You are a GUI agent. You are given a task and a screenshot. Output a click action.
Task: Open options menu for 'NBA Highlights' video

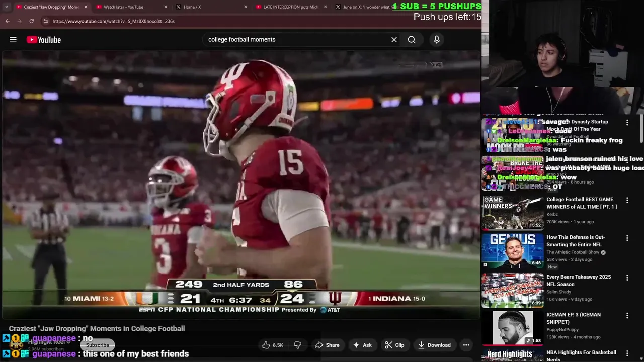coord(627,353)
